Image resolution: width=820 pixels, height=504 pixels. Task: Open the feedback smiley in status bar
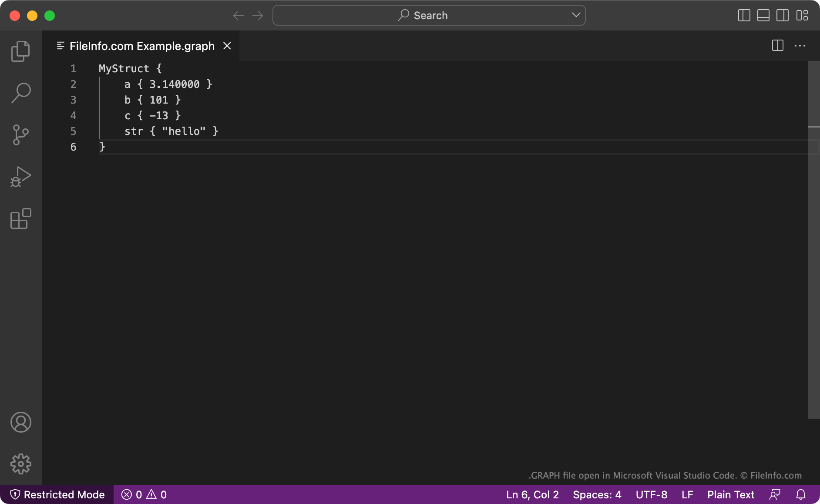[x=776, y=494]
